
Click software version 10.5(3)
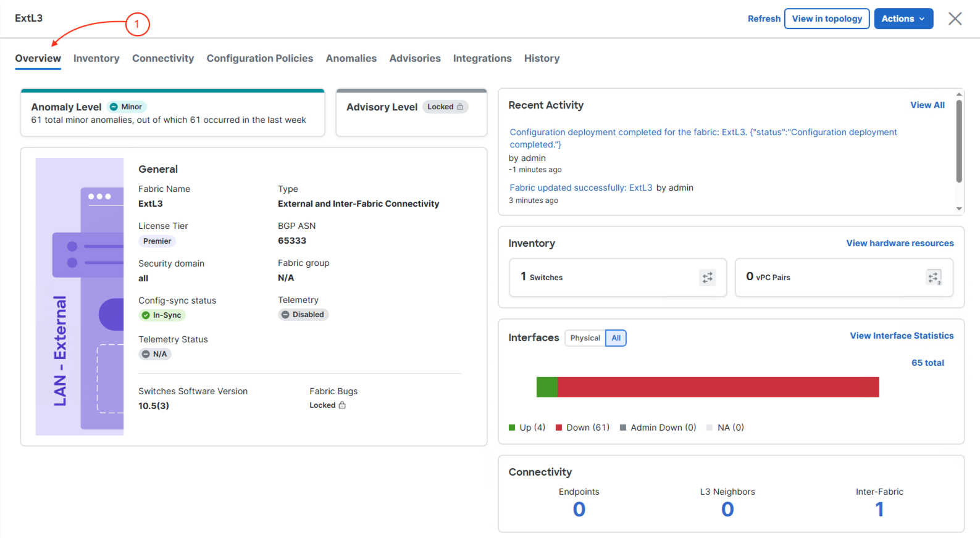pyautogui.click(x=154, y=406)
